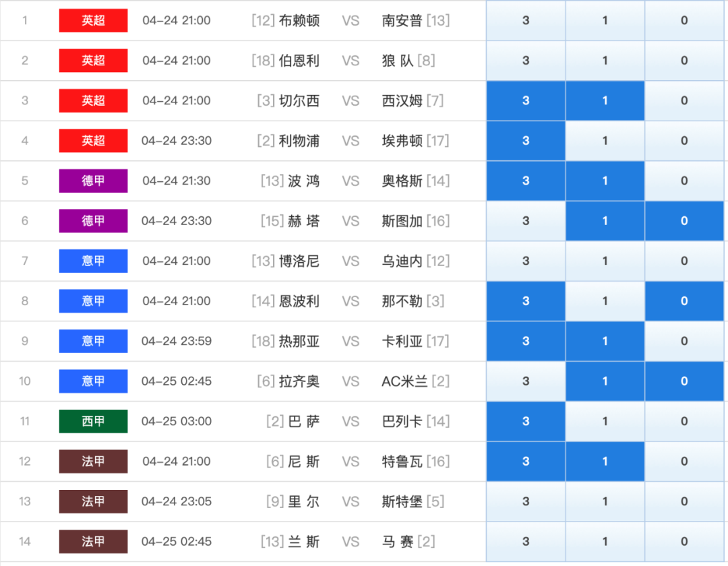
Task: Click away team name 南安普
Action: [x=402, y=20]
